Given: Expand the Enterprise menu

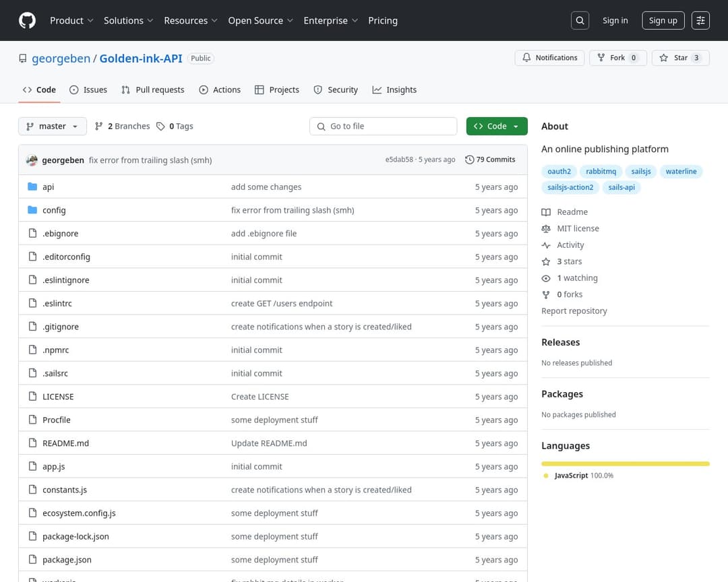Looking at the screenshot, I should [x=330, y=20].
